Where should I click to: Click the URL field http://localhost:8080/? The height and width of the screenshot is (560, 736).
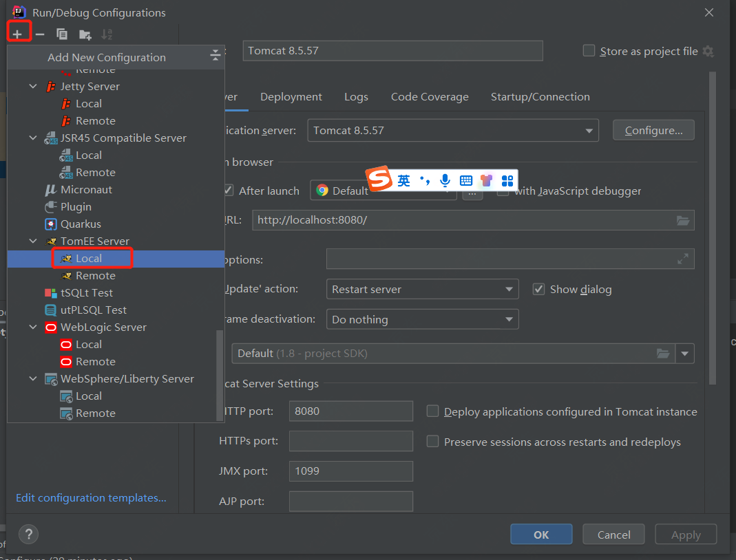coord(473,220)
